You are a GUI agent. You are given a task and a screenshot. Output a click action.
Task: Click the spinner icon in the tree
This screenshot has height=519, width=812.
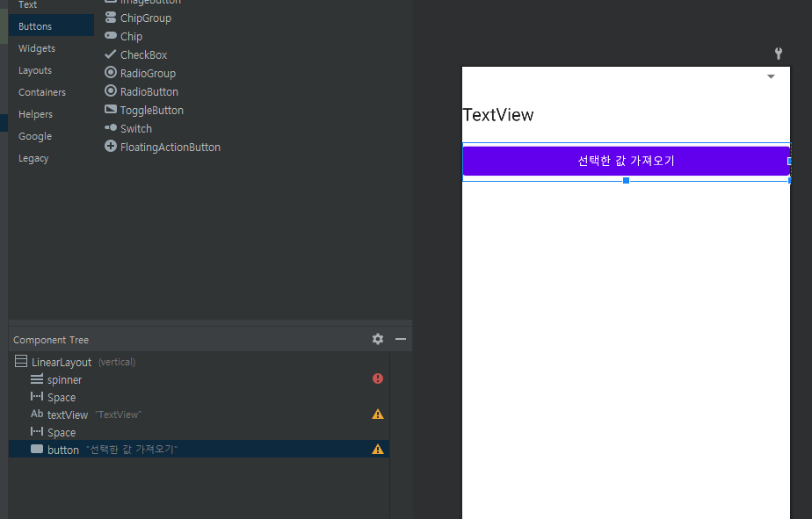coord(37,378)
